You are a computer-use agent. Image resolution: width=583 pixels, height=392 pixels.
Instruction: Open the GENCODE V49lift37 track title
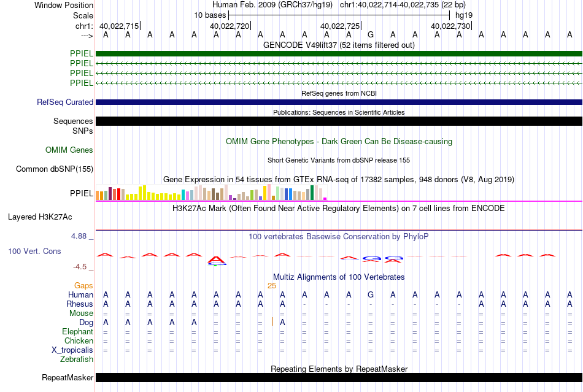(x=339, y=45)
